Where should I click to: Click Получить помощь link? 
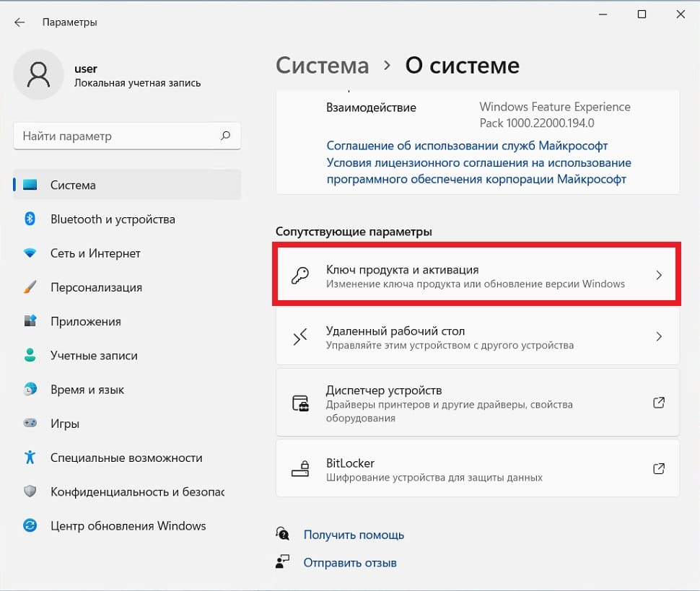click(354, 534)
